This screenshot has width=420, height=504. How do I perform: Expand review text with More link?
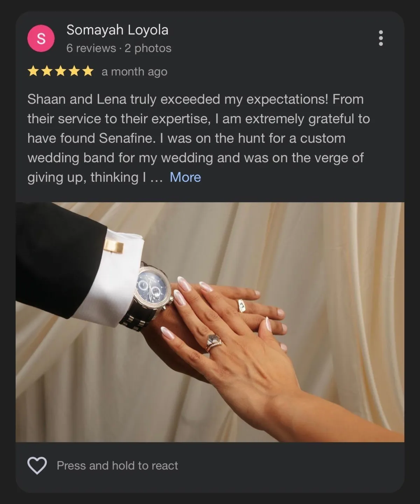click(x=185, y=177)
